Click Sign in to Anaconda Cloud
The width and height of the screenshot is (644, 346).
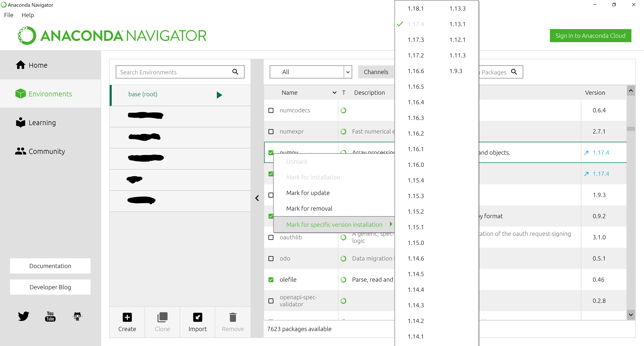click(590, 36)
